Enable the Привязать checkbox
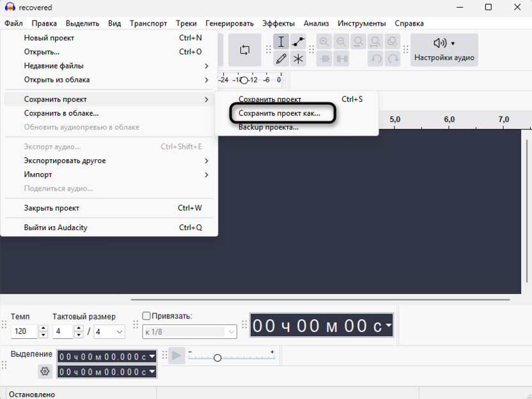The height and width of the screenshot is (399, 532). point(146,315)
